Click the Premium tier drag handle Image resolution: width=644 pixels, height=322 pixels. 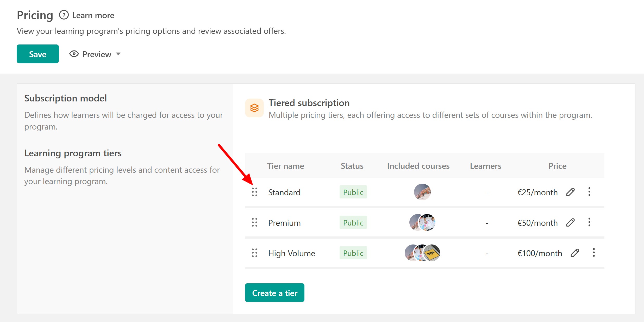pyautogui.click(x=254, y=222)
